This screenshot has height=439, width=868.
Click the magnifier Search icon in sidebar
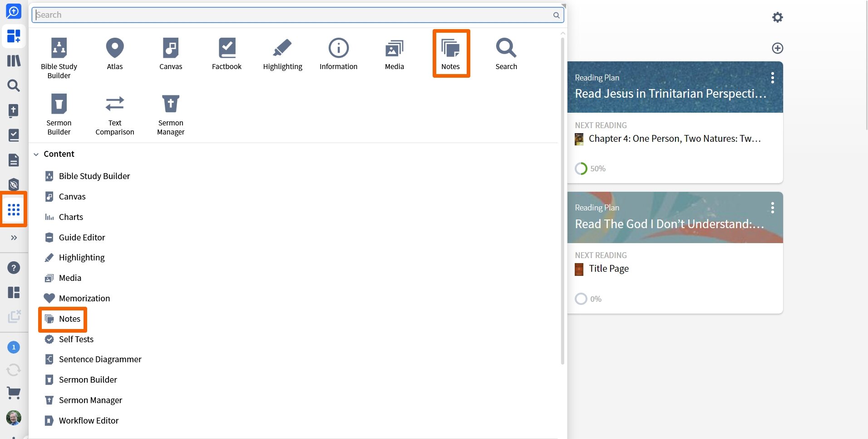pos(14,85)
